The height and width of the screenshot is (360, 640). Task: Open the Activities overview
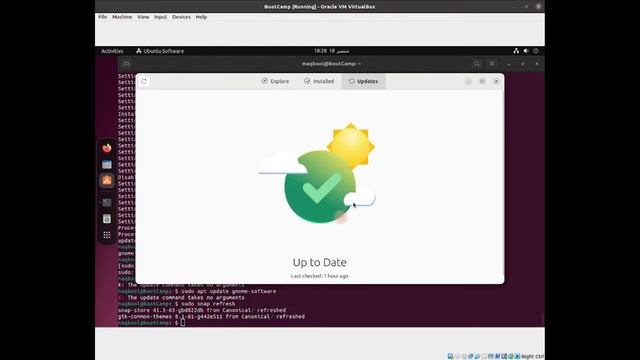[x=112, y=51]
